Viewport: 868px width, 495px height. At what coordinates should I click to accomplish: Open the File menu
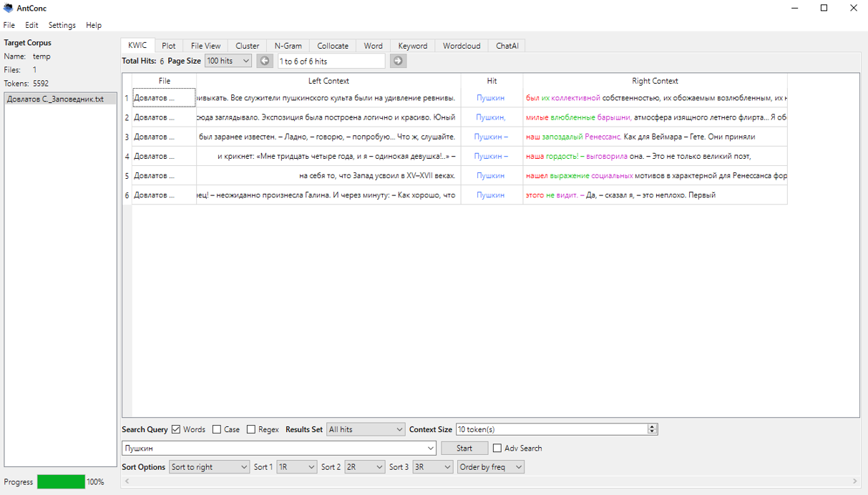tap(9, 25)
